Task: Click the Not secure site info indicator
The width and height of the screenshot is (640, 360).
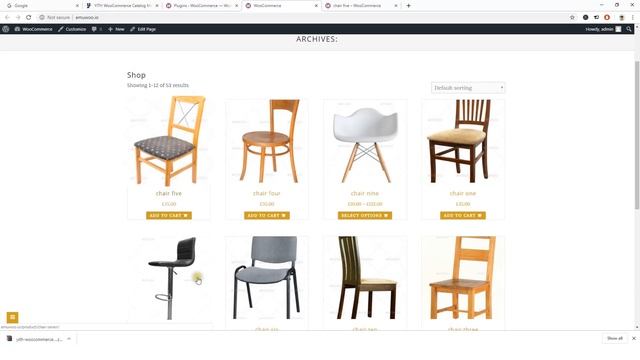Action: (x=55, y=18)
